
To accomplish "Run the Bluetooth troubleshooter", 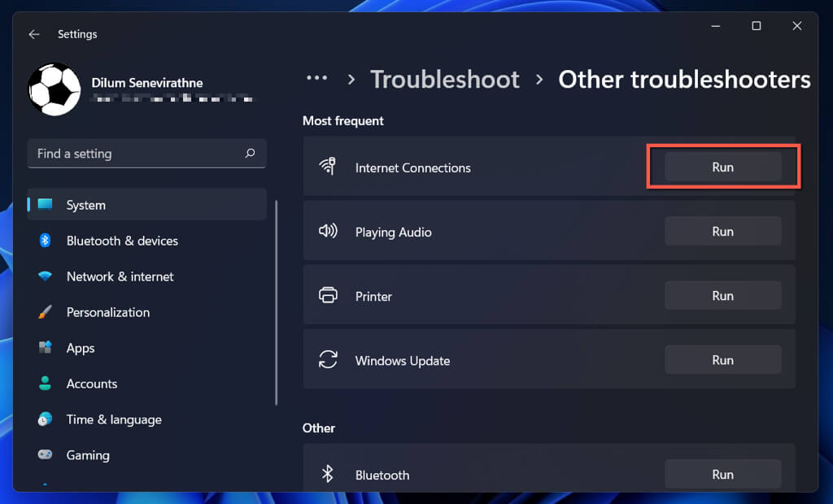I will click(x=722, y=474).
